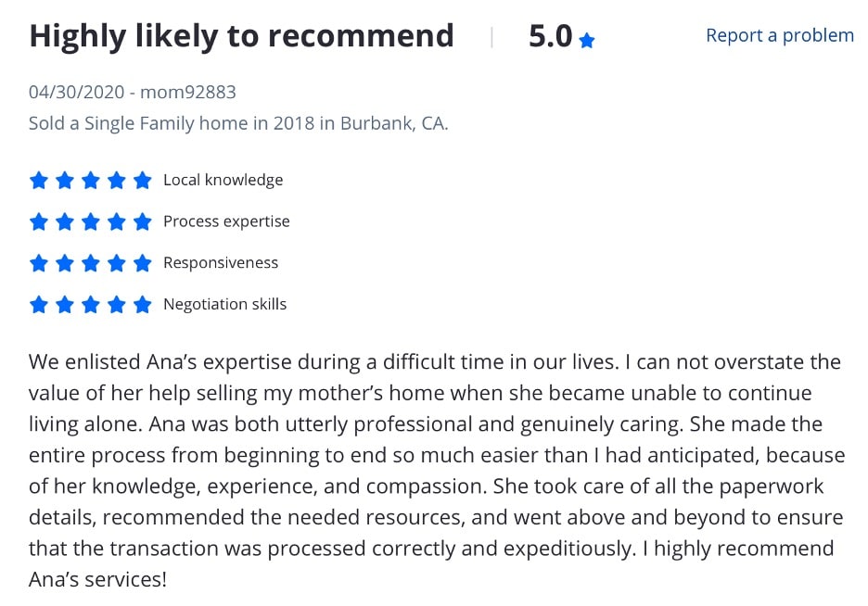Click the review paragraph about Ana's services
The height and width of the screenshot is (606, 868).
(437, 471)
